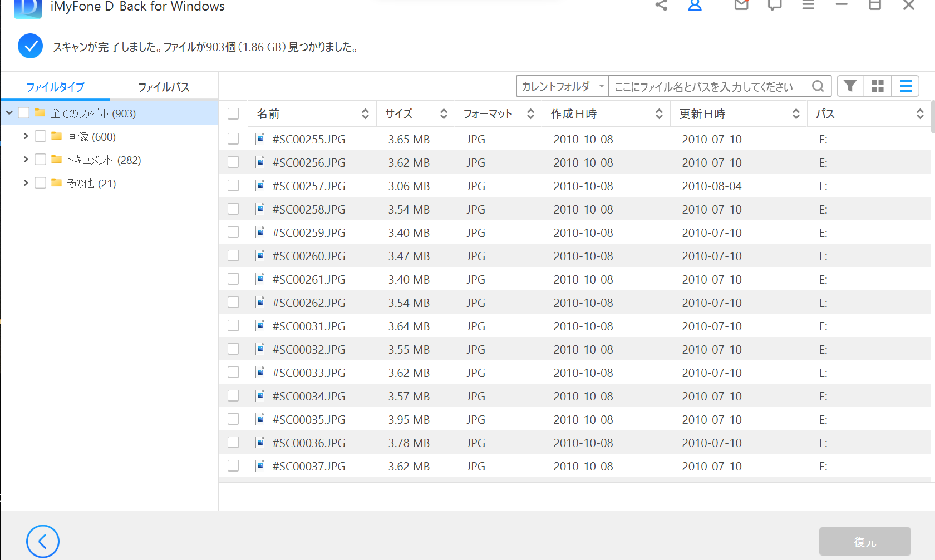Switch to list view
Screen dimensions: 935x560
[906, 86]
